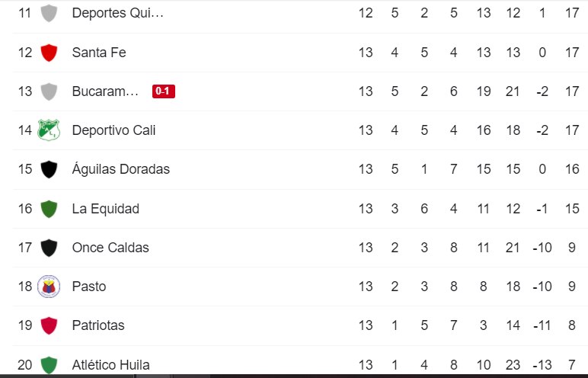Screen dimensions: 588x378
Task: Click the Deportivo Cali club crest
Action: [x=49, y=130]
